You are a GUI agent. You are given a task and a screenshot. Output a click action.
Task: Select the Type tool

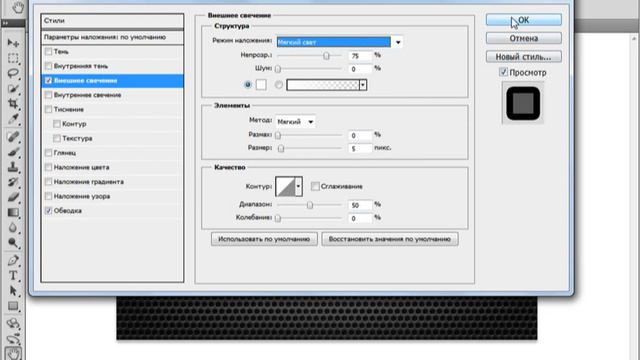[13, 276]
